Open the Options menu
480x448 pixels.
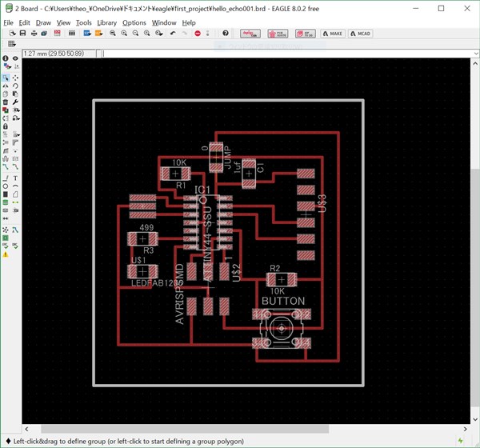pyautogui.click(x=134, y=22)
